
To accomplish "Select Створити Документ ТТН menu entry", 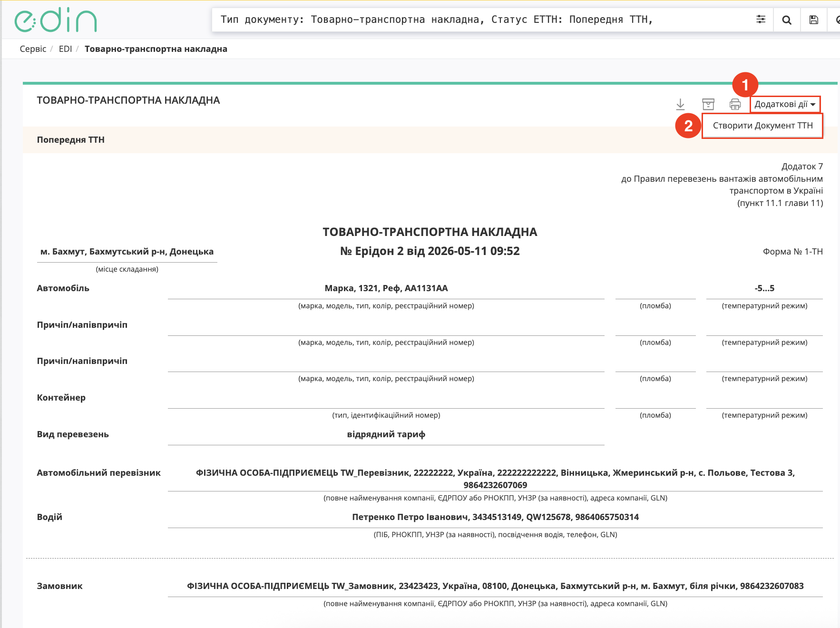I will coord(762,126).
